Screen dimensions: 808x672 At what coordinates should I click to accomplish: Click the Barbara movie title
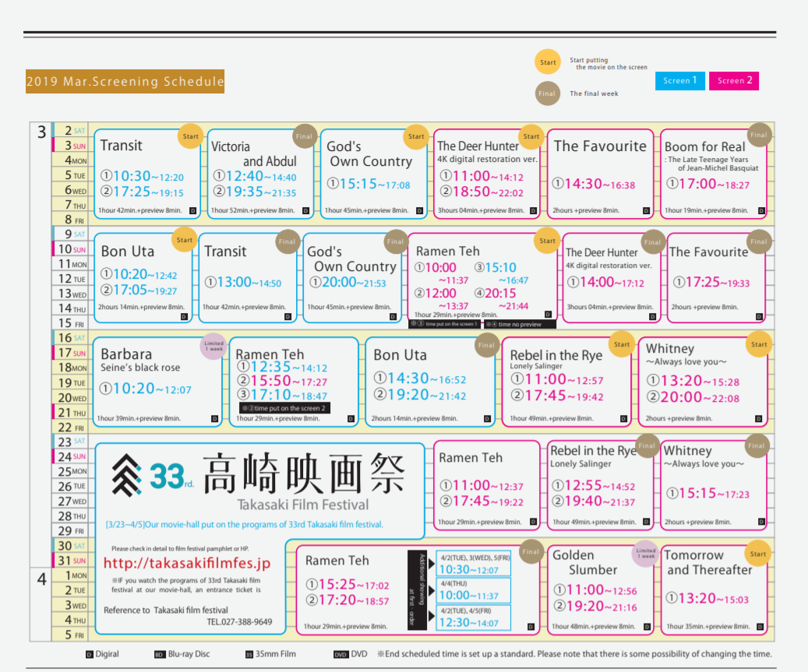pyautogui.click(x=126, y=354)
